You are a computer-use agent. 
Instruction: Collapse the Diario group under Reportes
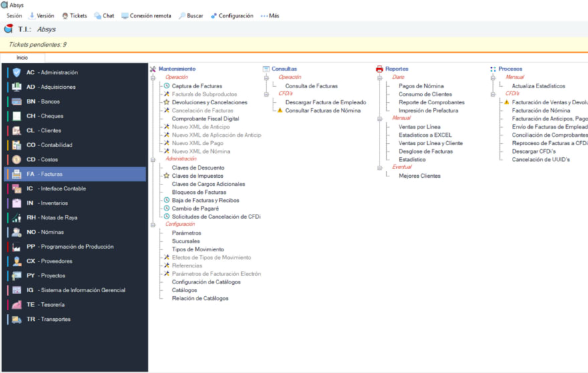click(380, 78)
